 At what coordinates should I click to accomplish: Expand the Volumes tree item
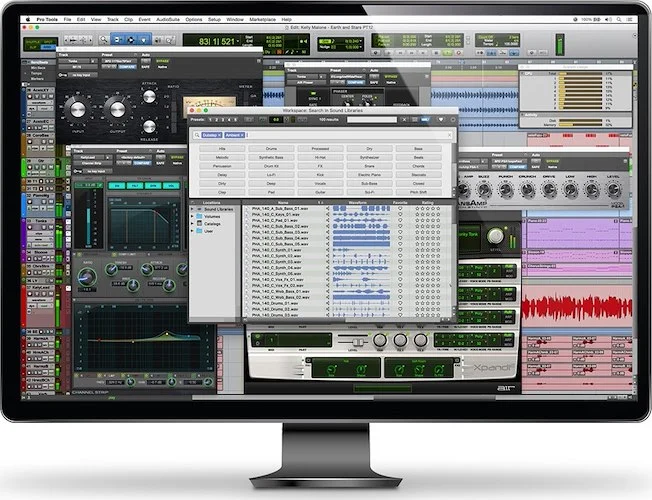tap(194, 216)
